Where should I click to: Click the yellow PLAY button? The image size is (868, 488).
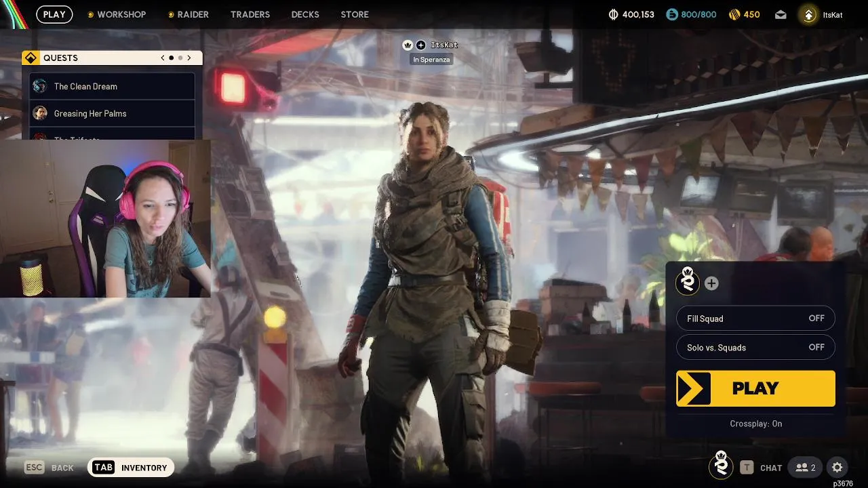click(755, 388)
